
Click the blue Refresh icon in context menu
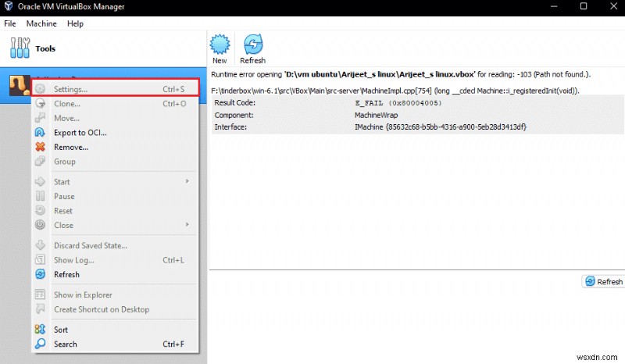[x=40, y=274]
